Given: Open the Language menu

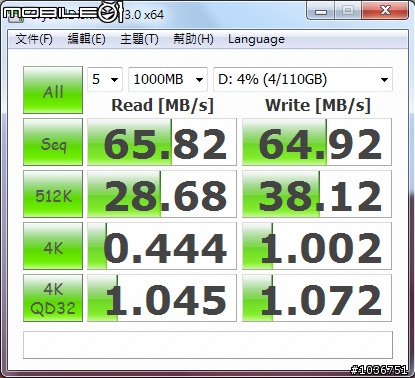Looking at the screenshot, I should (256, 39).
